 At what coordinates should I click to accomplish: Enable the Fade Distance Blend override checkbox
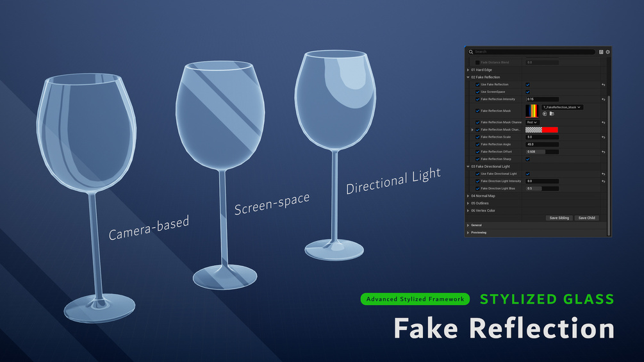[477, 62]
